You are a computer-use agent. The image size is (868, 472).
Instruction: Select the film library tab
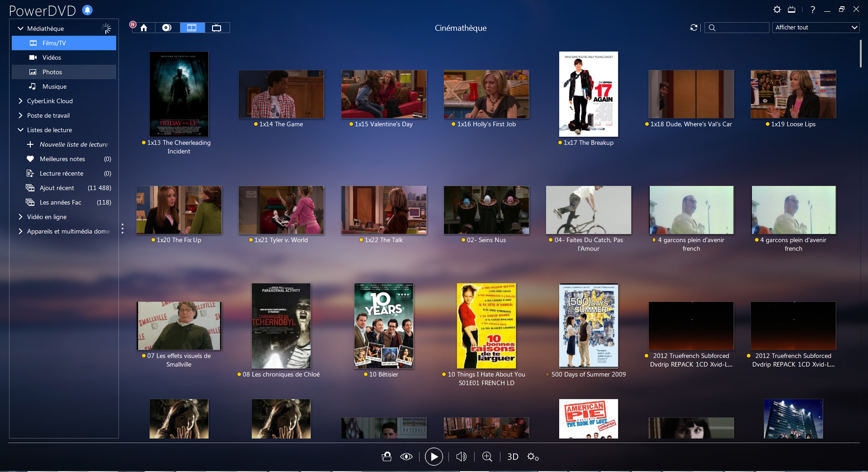click(x=192, y=28)
